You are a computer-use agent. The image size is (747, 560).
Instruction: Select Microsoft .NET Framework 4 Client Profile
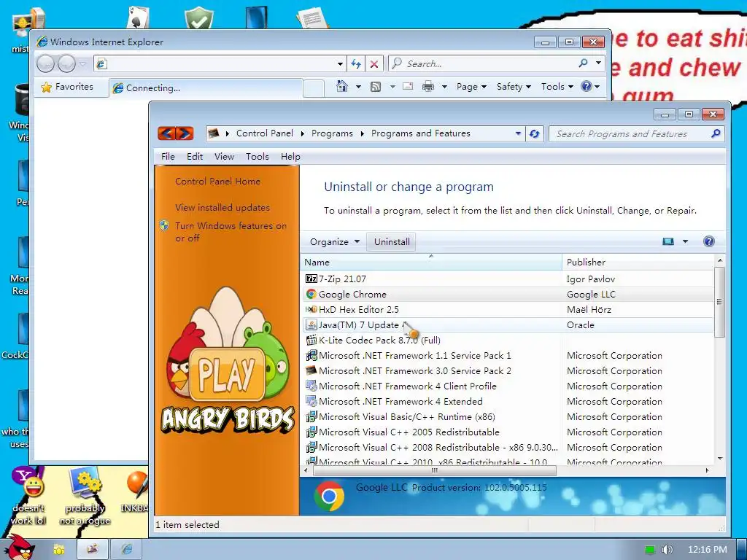(508, 386)
